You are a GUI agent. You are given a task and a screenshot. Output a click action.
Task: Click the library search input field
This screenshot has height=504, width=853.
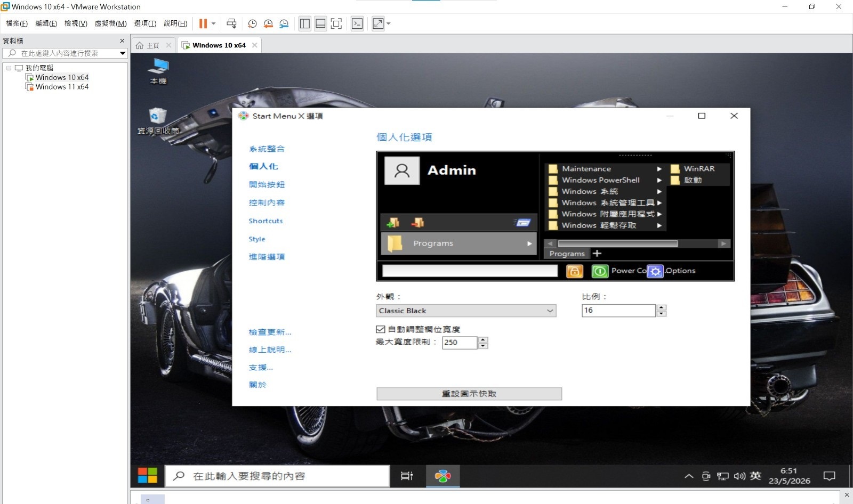tap(60, 53)
